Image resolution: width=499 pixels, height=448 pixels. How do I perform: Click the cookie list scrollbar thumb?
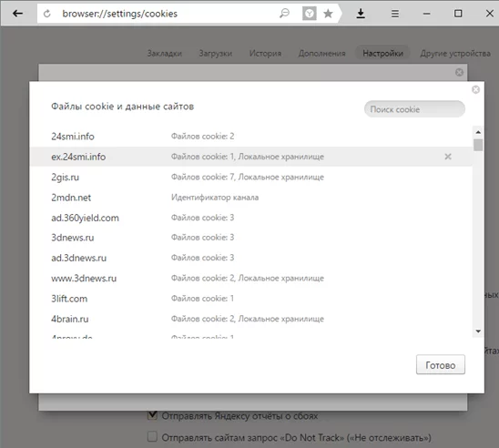coord(478,145)
